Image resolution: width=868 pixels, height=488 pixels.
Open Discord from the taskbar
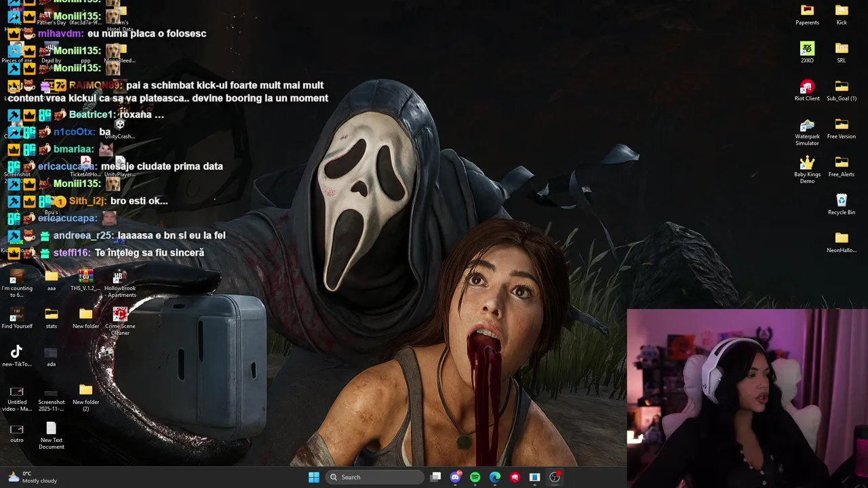(456, 477)
